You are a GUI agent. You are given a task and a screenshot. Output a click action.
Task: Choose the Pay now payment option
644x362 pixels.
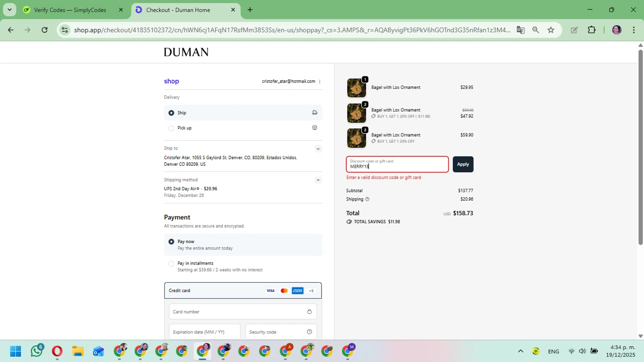[171, 242]
